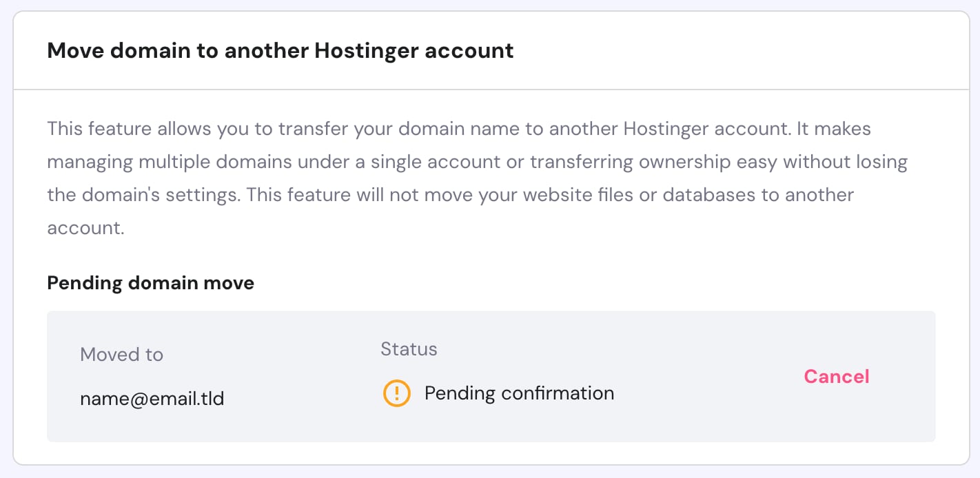The image size is (980, 478).
Task: Click the "Moved to" column label
Action: [x=121, y=355]
